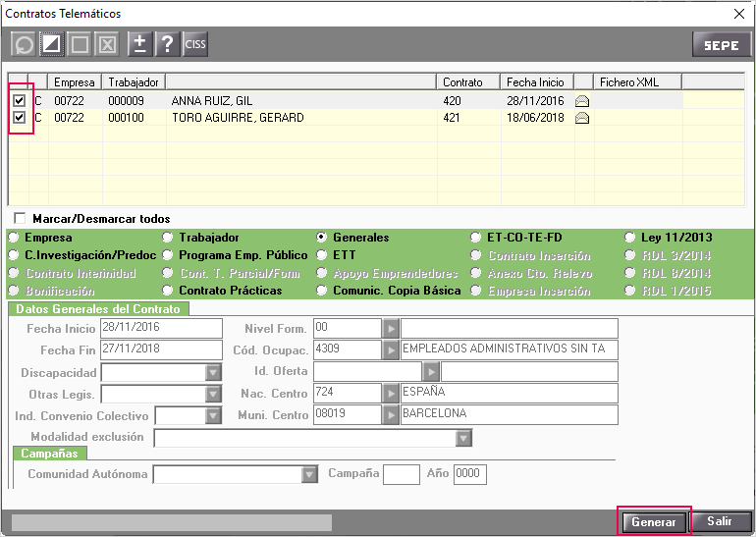Click the Muni. Centro lookup arrow

(390, 414)
